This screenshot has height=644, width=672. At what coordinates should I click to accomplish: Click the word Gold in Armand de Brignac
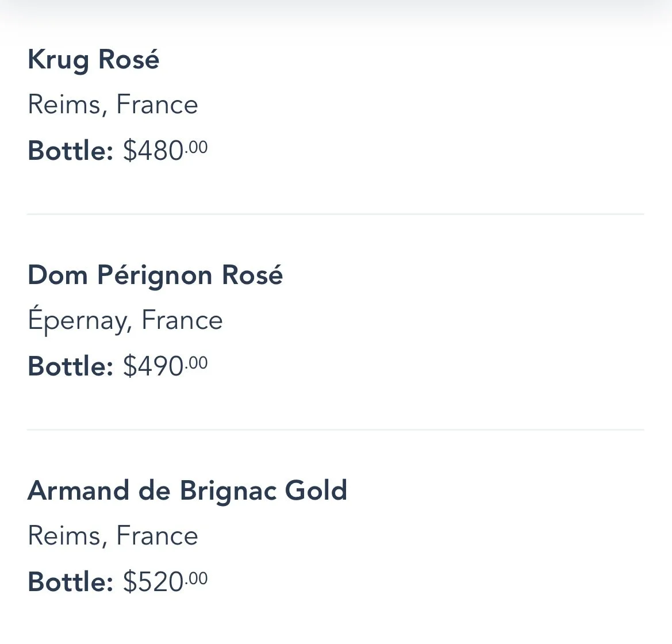pyautogui.click(x=316, y=490)
